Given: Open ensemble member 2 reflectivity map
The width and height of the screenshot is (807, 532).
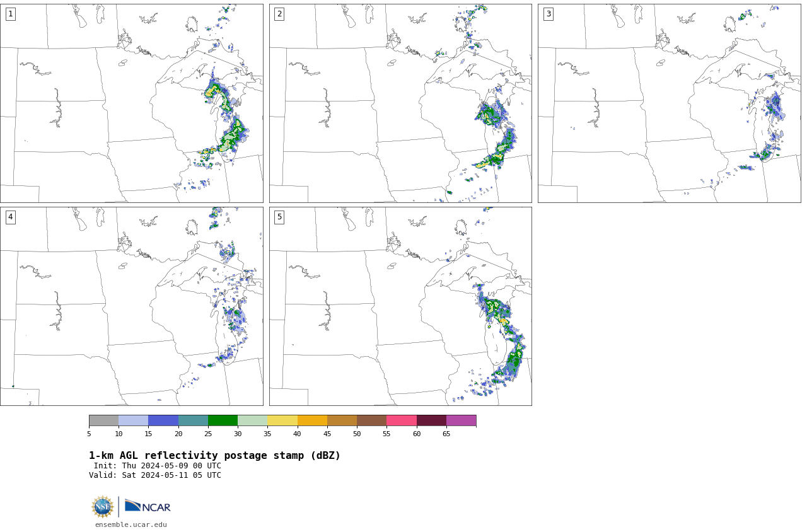Looking at the screenshot, I should (400, 103).
